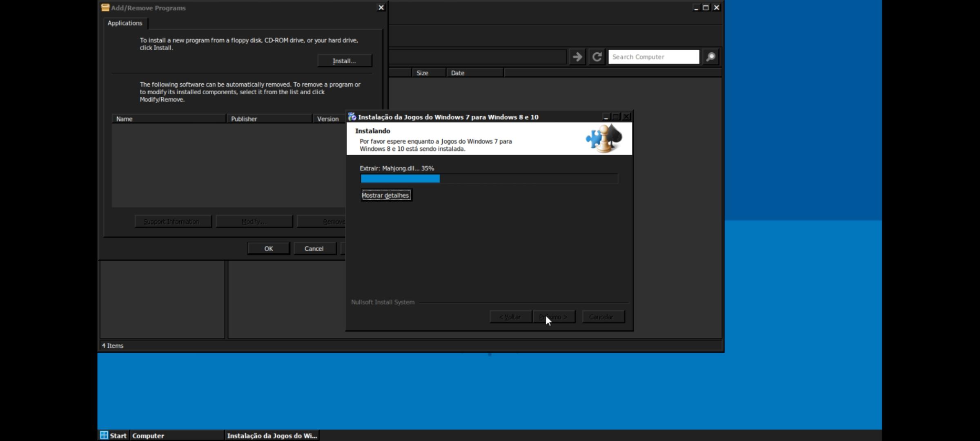Close the Add/Remove Programs dialog
Screen dimensions: 980x441
point(381,8)
